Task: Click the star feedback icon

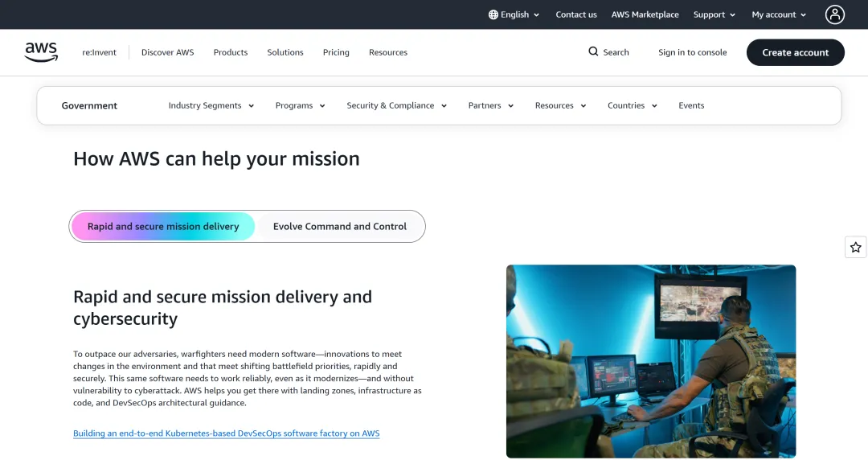Action: point(856,247)
